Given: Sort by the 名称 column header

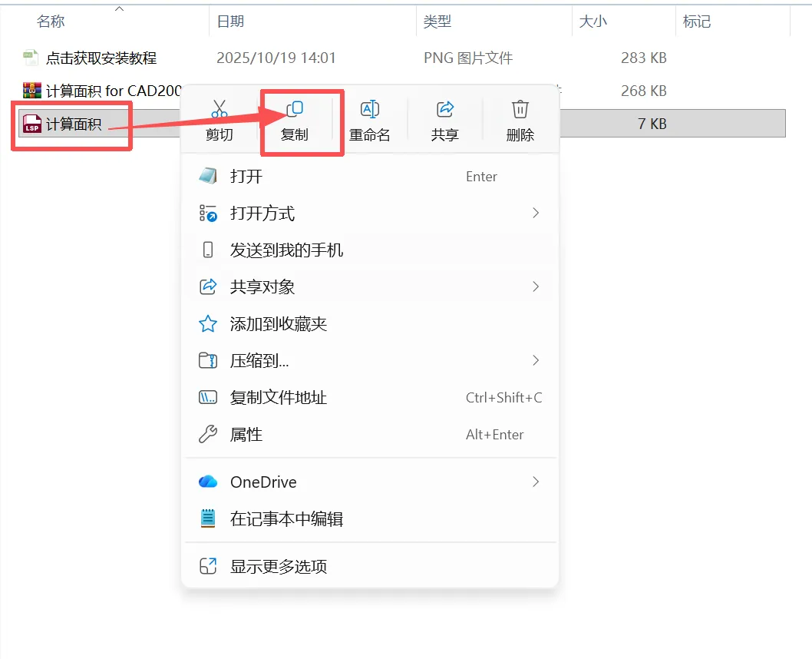Looking at the screenshot, I should click(51, 22).
